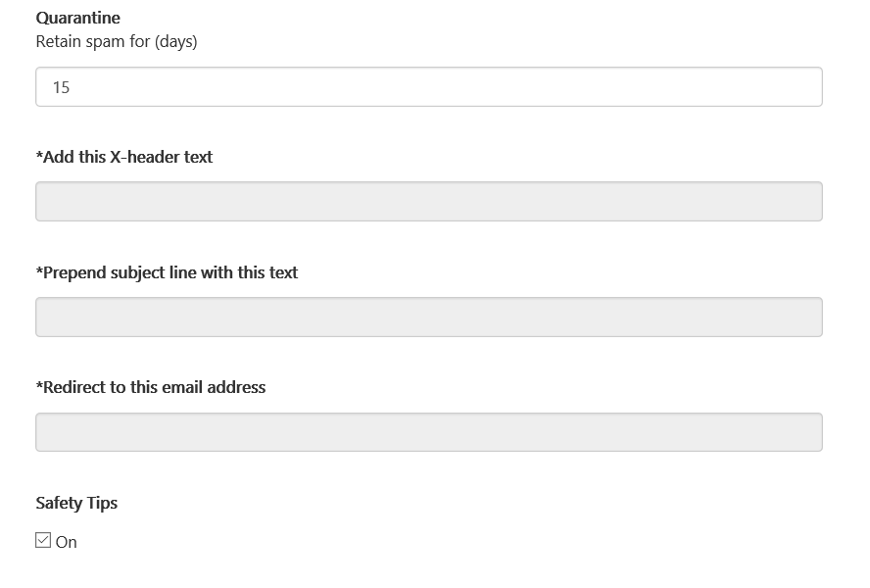Click the On label beside the checkbox
870x588 pixels.
(x=67, y=542)
